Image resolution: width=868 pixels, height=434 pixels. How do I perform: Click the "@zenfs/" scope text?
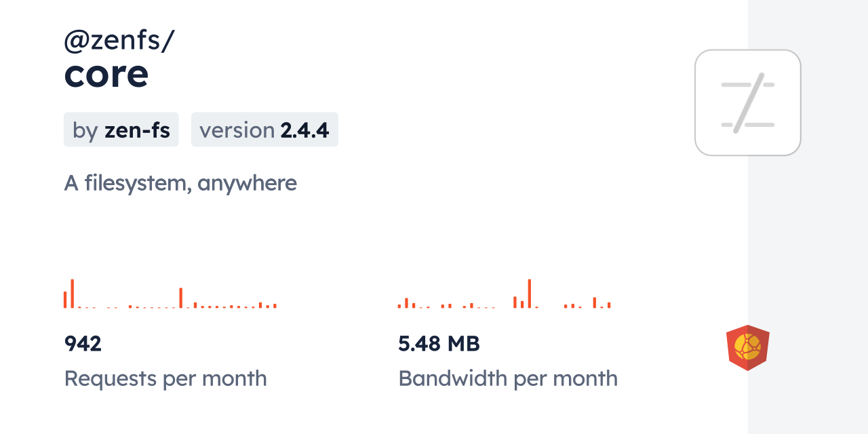119,41
